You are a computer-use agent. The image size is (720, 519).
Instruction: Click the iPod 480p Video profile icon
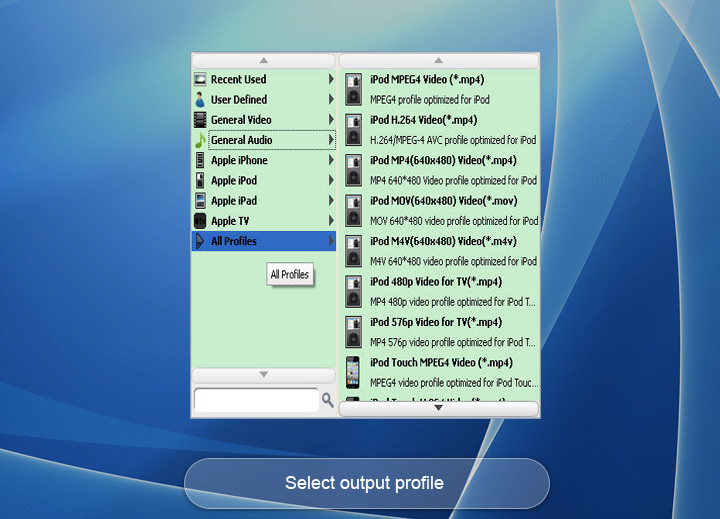[x=354, y=292]
